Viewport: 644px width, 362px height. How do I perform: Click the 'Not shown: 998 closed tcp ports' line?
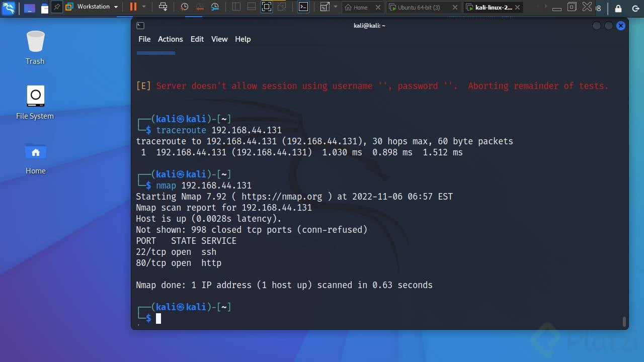(x=252, y=230)
